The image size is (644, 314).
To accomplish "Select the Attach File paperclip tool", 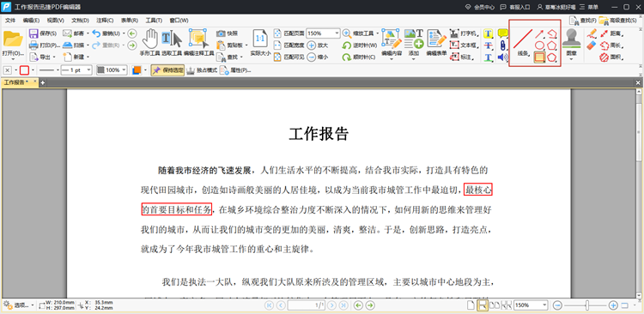I will (502, 45).
